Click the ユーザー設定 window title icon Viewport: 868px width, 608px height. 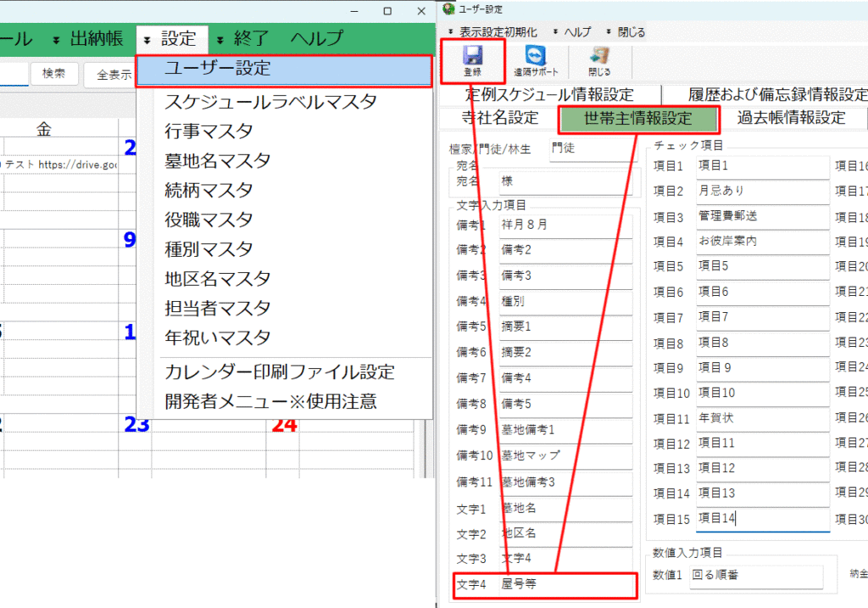448,9
